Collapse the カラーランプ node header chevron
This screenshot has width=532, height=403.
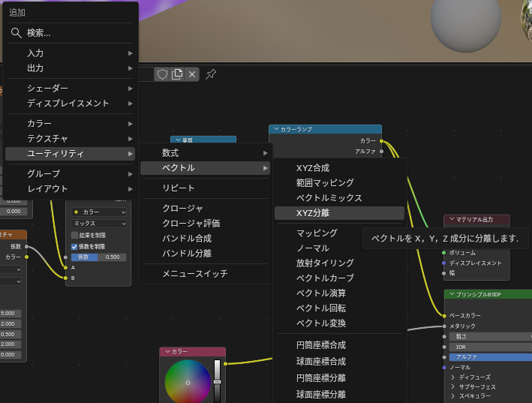[276, 129]
